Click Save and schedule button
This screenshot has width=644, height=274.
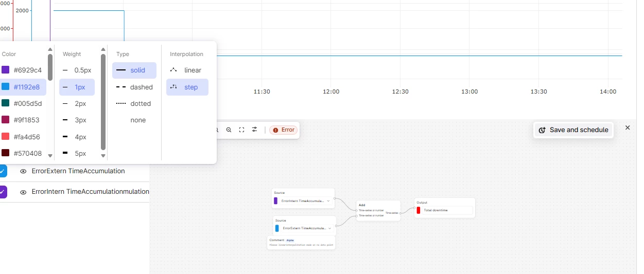pyautogui.click(x=573, y=130)
